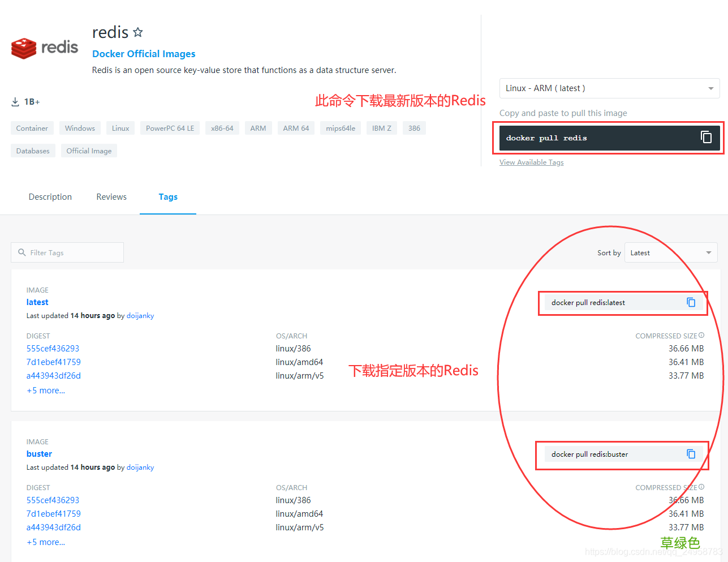Open doijanky profile under latest image
The height and width of the screenshot is (562, 728).
tap(140, 316)
